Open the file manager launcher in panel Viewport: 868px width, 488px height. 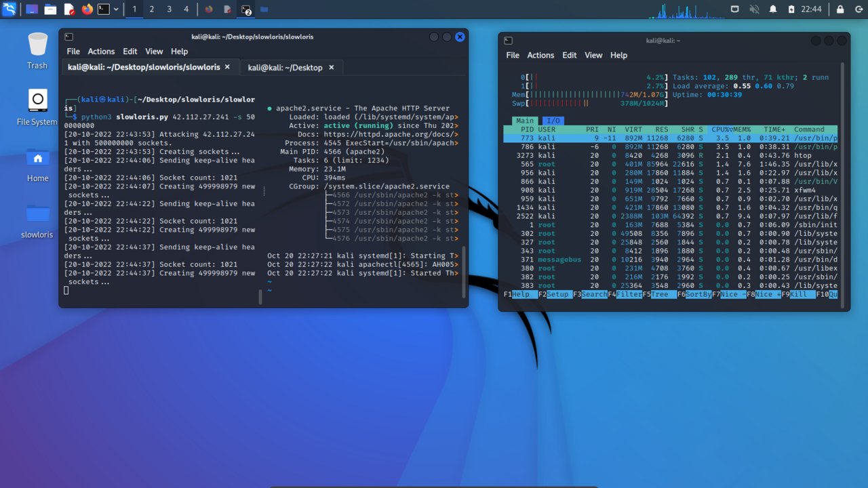(50, 9)
